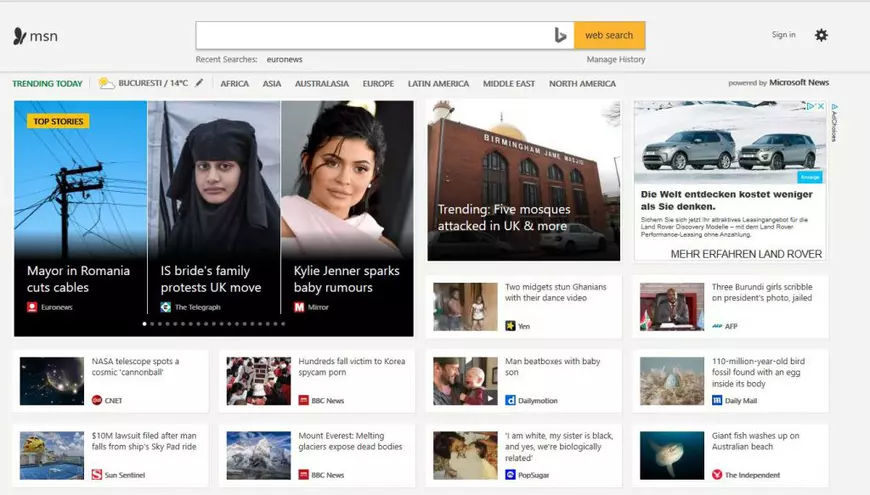870x495 pixels.
Task: Click the bird fossil thumbnail image
Action: (671, 381)
